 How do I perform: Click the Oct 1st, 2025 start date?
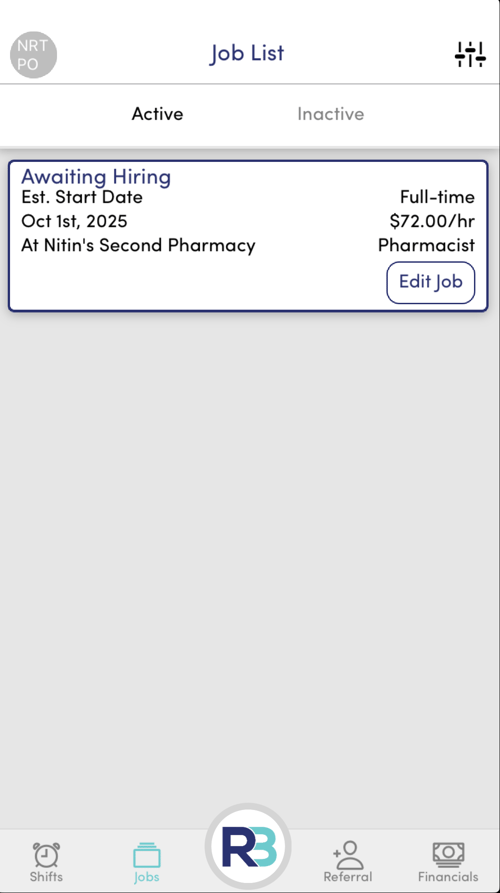(74, 221)
